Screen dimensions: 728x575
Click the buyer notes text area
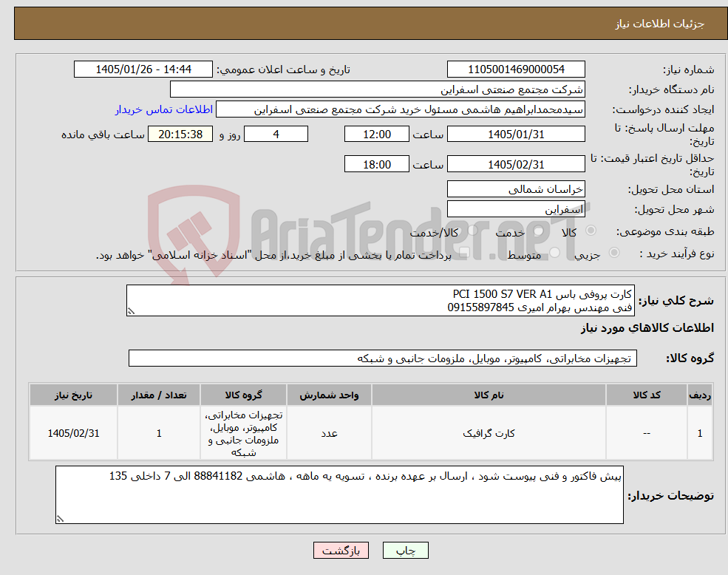point(339,494)
